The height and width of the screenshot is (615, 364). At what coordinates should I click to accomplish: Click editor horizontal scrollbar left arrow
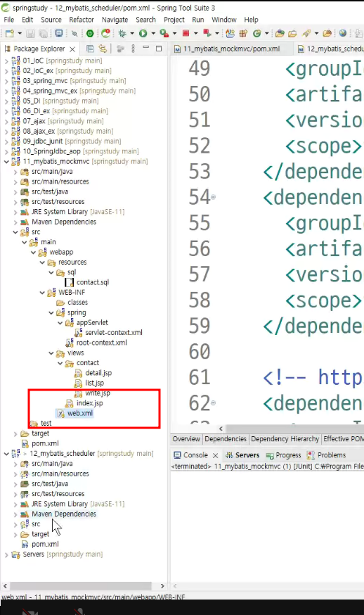221,429
